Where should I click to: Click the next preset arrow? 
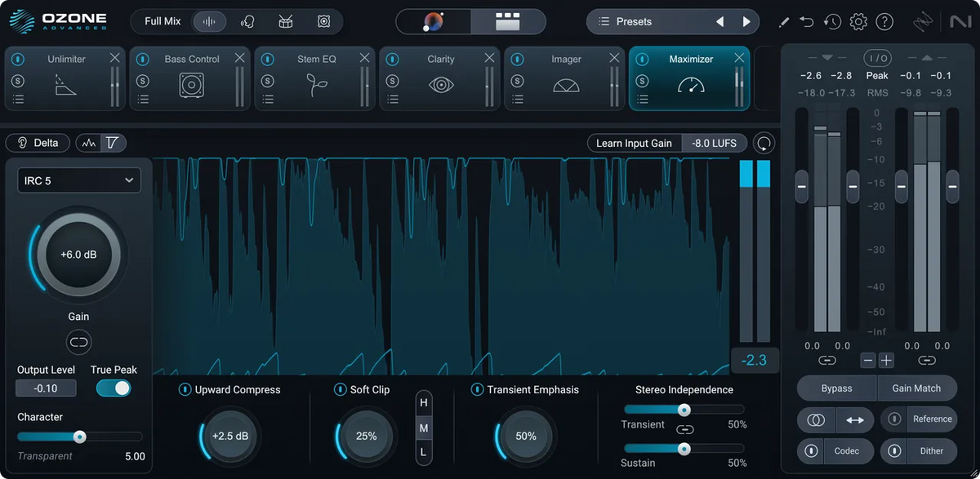(746, 21)
